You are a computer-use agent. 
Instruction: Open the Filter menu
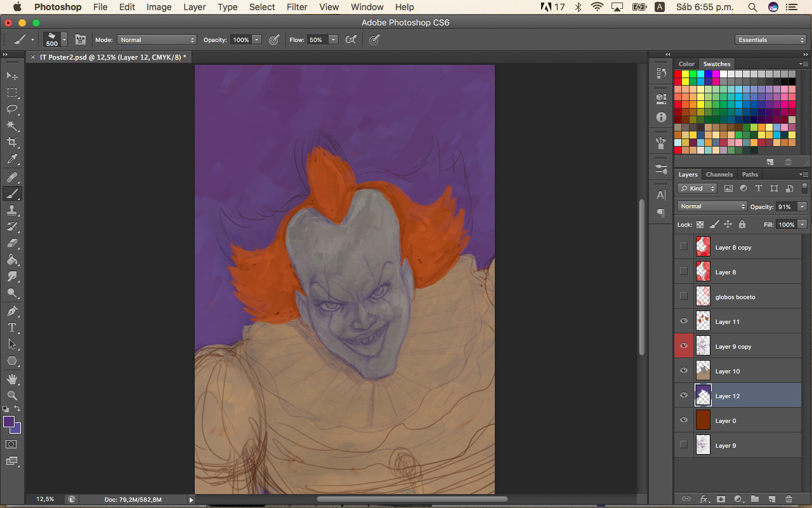pyautogui.click(x=297, y=7)
